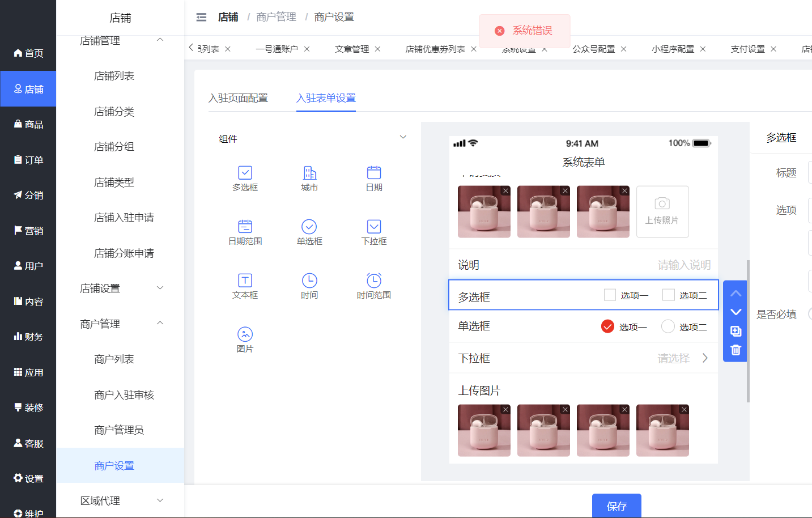Image resolution: width=812 pixels, height=518 pixels.
Task: Select the 城市 city component icon
Action: click(x=309, y=178)
